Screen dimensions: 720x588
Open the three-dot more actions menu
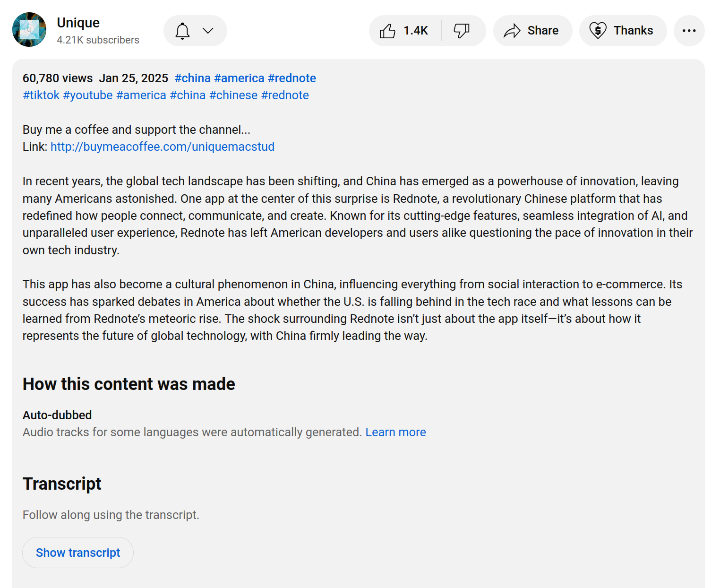point(689,31)
